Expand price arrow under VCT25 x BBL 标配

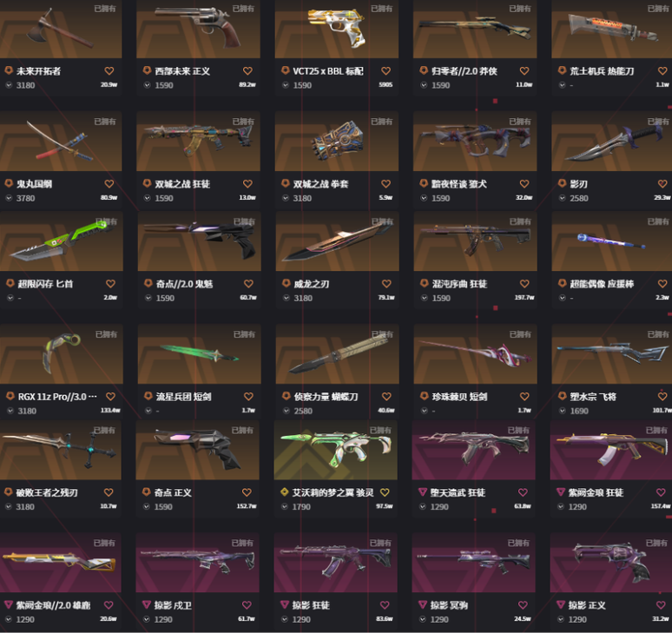[286, 85]
